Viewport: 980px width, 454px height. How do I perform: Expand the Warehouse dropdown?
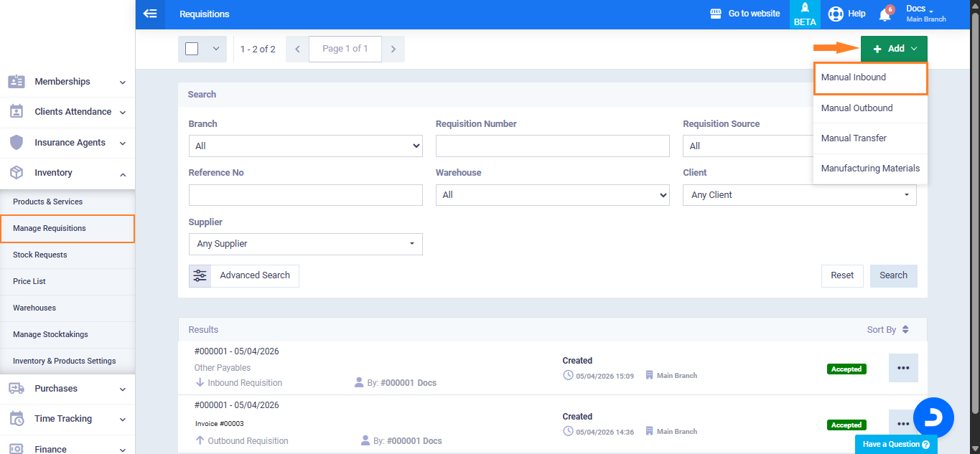click(x=552, y=195)
